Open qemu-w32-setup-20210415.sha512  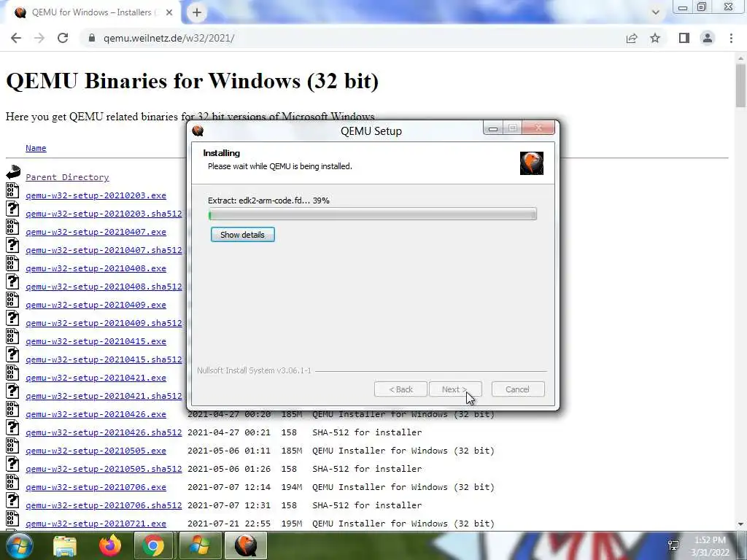tap(104, 359)
